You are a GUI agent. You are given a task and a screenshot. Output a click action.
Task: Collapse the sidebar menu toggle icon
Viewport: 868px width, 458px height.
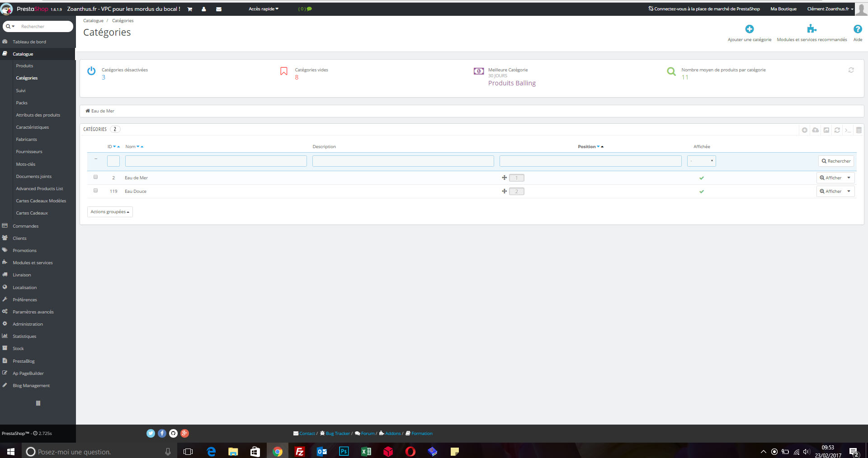pyautogui.click(x=38, y=403)
